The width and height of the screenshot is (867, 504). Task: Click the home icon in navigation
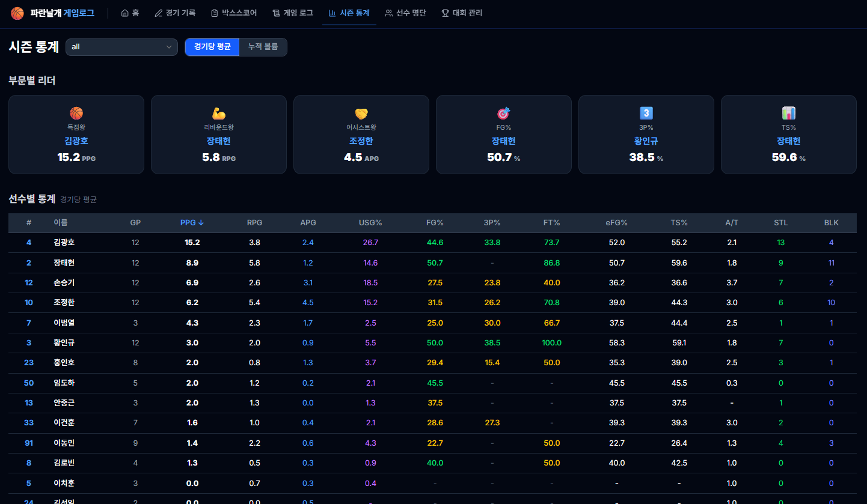[x=125, y=13]
